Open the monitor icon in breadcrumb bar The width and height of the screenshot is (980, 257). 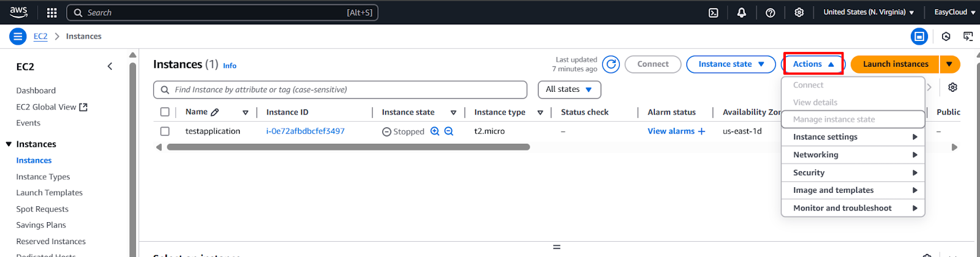point(968,37)
